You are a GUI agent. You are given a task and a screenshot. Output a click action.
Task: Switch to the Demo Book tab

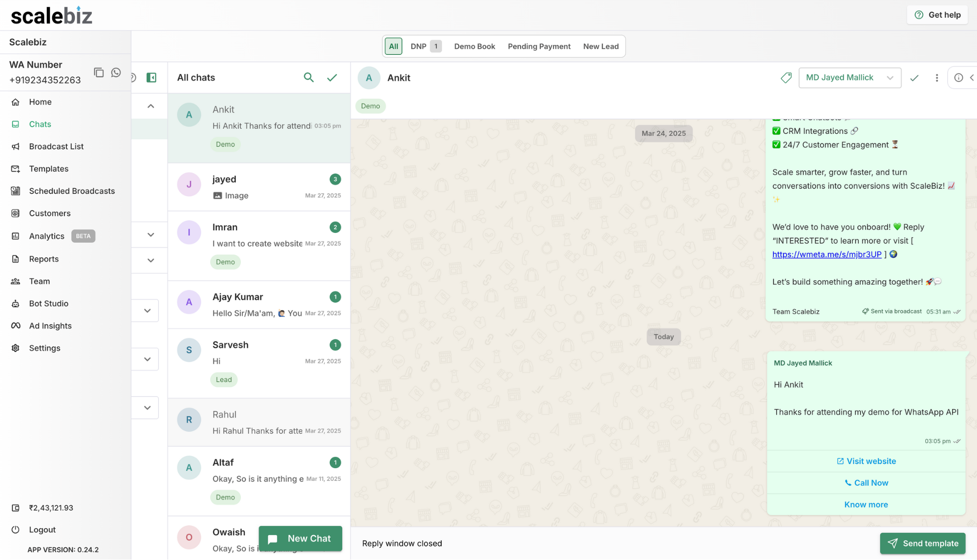pyautogui.click(x=474, y=46)
